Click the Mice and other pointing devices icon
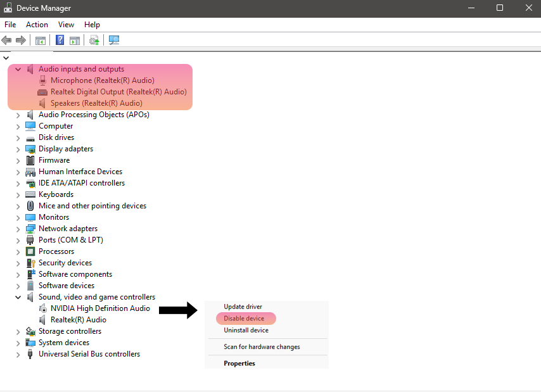This screenshot has width=541, height=392. (30, 206)
